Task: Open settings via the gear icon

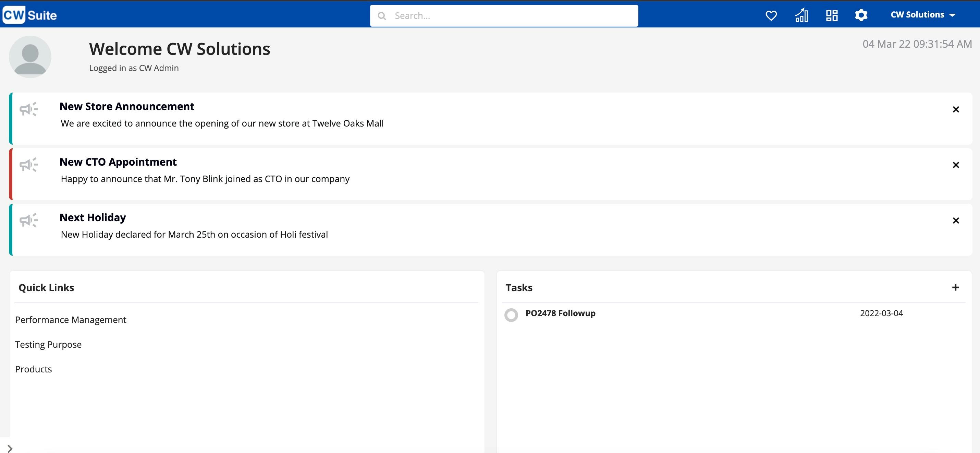Action: pos(861,15)
